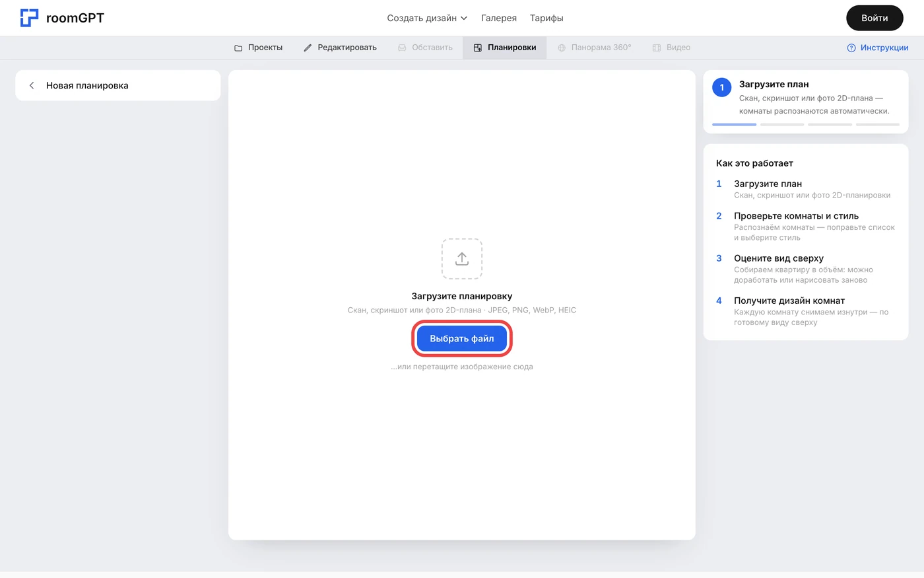
Task: Switch to the Редактировать tab
Action: click(x=340, y=48)
